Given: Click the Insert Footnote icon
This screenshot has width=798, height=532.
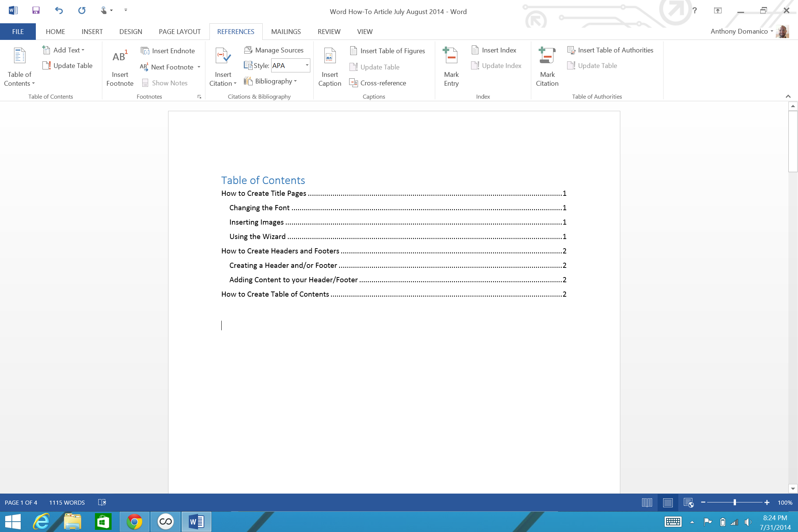Looking at the screenshot, I should click(119, 65).
